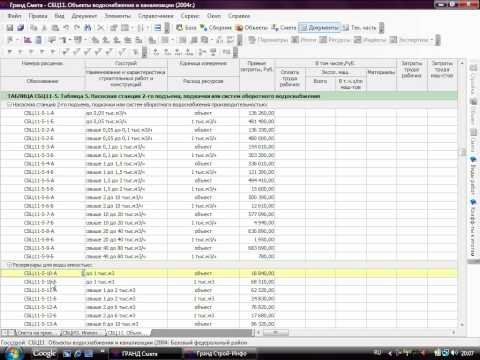
Task: Open the Вид menu
Action: click(59, 16)
